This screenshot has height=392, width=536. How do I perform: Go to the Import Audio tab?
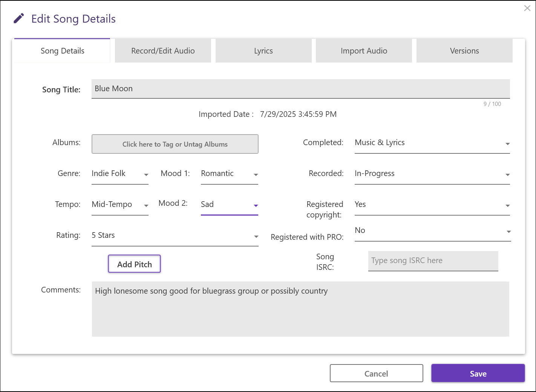point(364,51)
